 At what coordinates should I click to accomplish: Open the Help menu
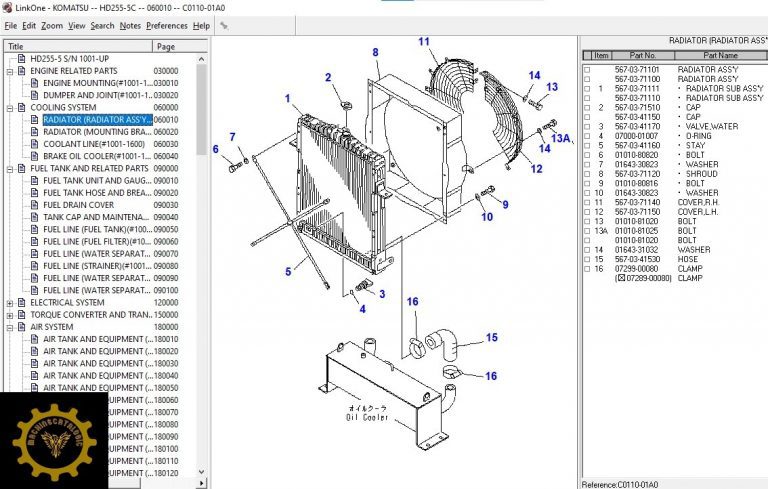[201, 26]
